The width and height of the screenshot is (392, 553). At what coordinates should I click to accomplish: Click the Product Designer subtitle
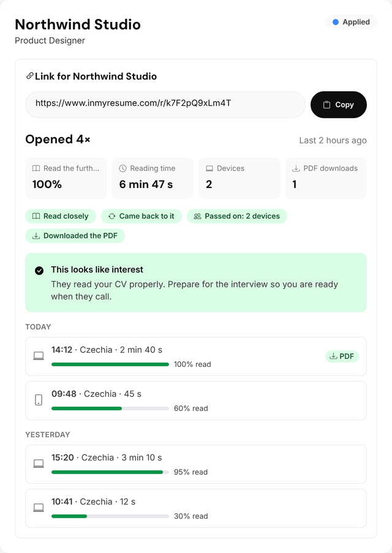coord(50,40)
